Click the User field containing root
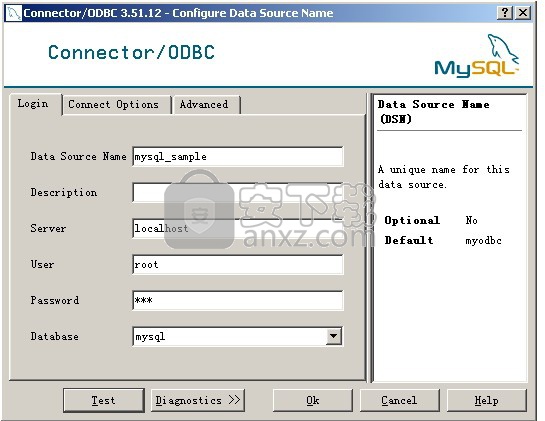 [x=238, y=265]
